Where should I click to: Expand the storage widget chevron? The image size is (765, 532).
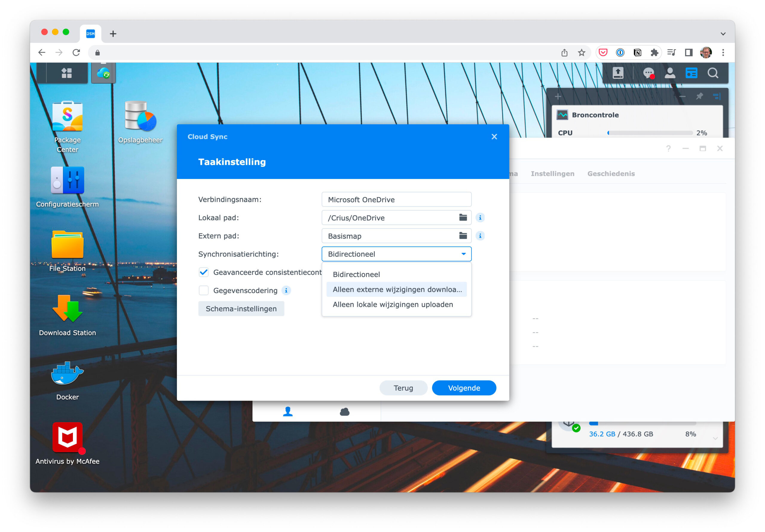point(715,439)
